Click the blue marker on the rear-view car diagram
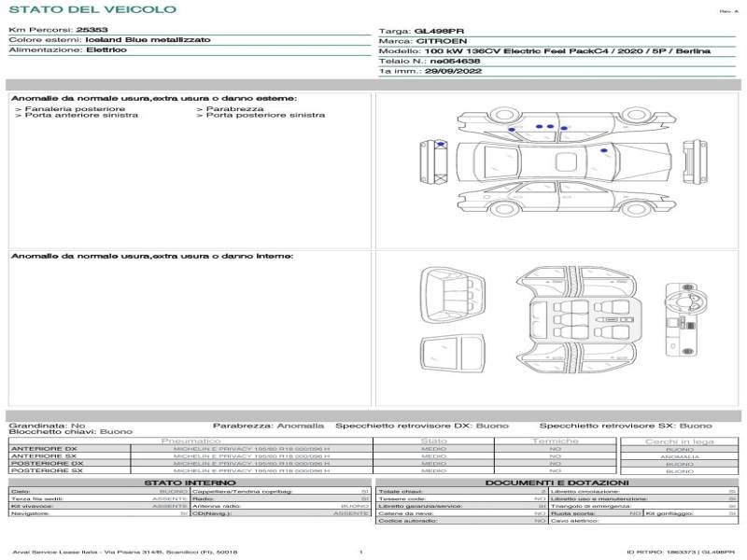Screen dimensions: 747x560 pyautogui.click(x=440, y=144)
